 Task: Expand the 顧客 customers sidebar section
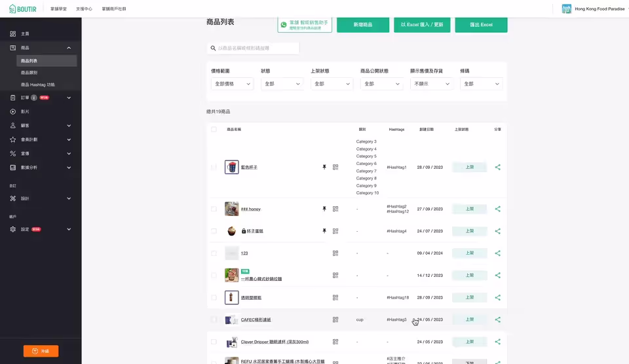(x=69, y=126)
